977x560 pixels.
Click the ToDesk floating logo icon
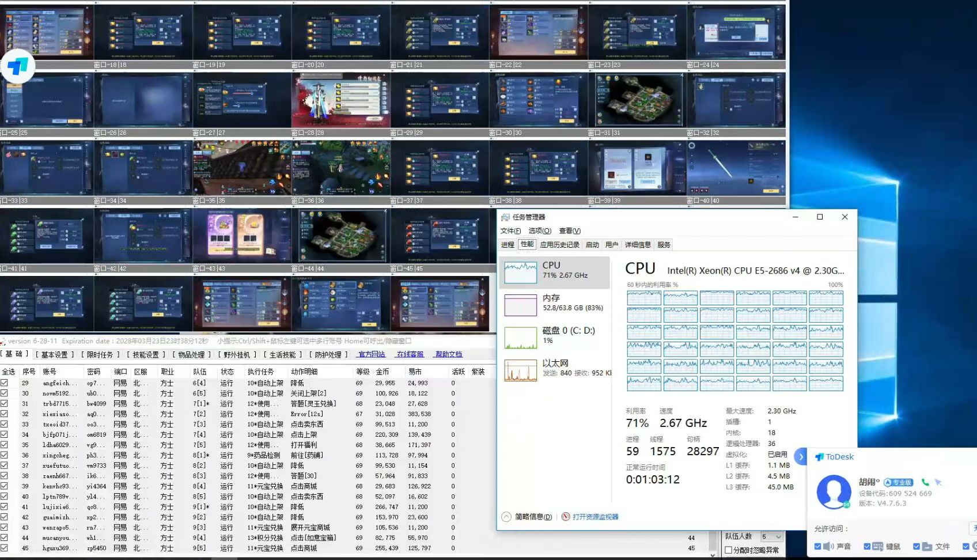tap(18, 67)
